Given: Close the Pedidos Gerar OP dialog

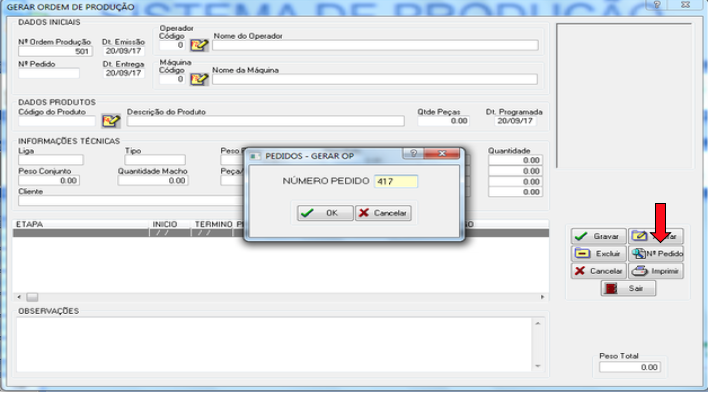Looking at the screenshot, I should (x=442, y=154).
